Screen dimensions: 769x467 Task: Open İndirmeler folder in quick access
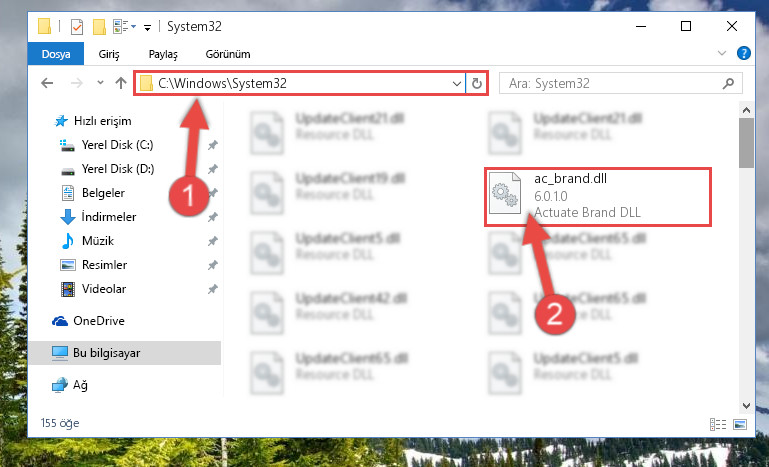(x=108, y=216)
